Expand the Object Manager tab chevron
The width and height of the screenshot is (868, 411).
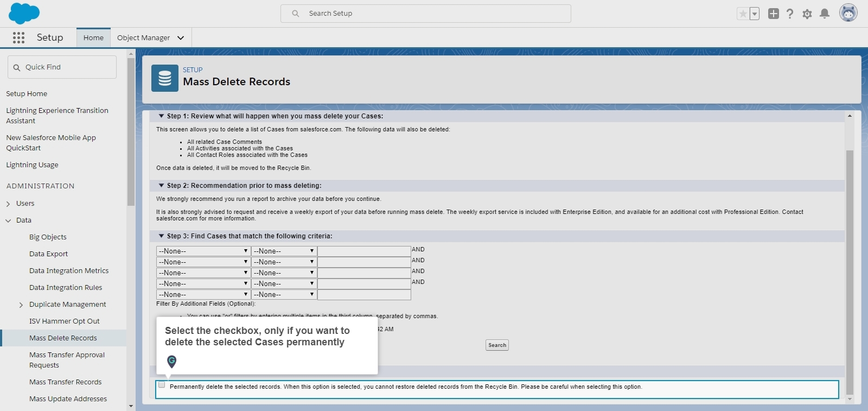(x=181, y=37)
